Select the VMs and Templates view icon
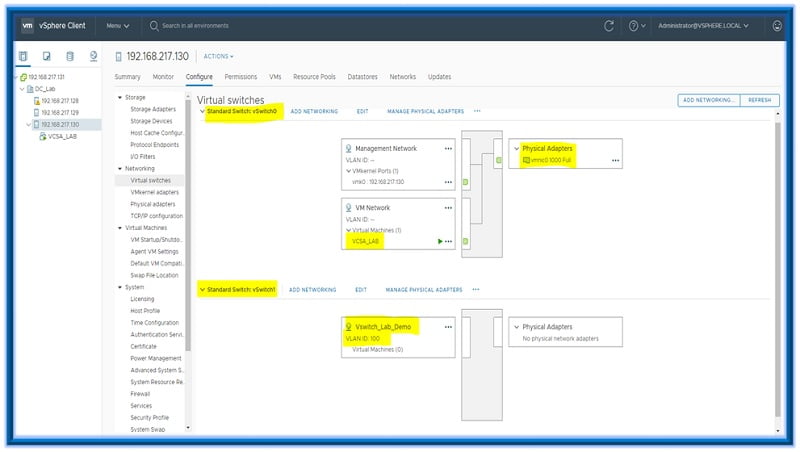The height and width of the screenshot is (452, 800). click(x=46, y=57)
